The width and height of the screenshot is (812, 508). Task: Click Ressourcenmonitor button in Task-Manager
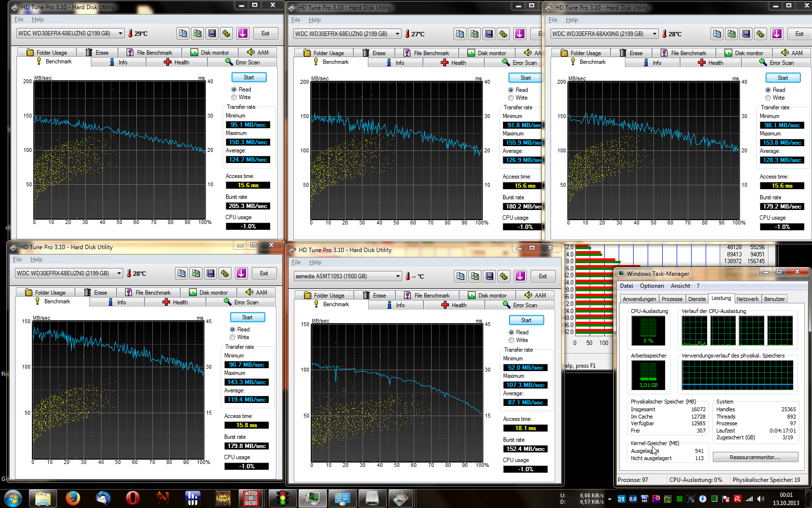pos(755,457)
